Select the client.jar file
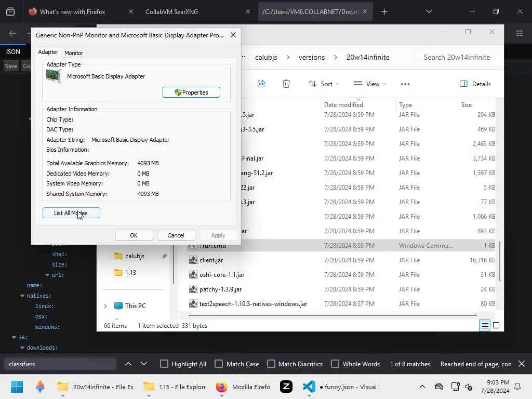Image resolution: width=532 pixels, height=399 pixels. click(211, 260)
